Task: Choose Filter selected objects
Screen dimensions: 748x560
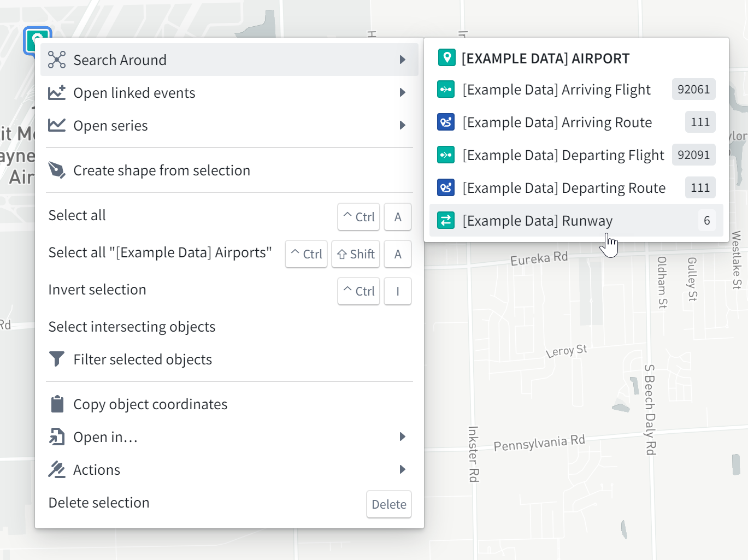Action: pos(229,359)
